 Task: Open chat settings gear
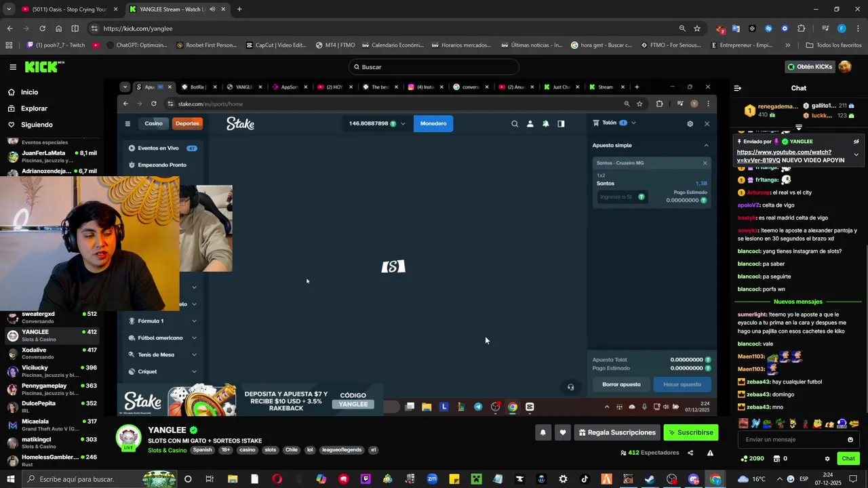(x=827, y=459)
